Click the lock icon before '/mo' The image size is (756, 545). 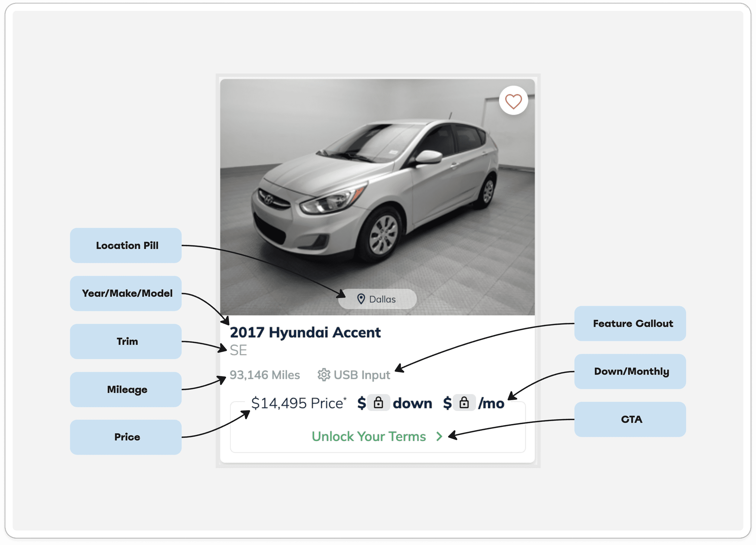click(x=464, y=403)
